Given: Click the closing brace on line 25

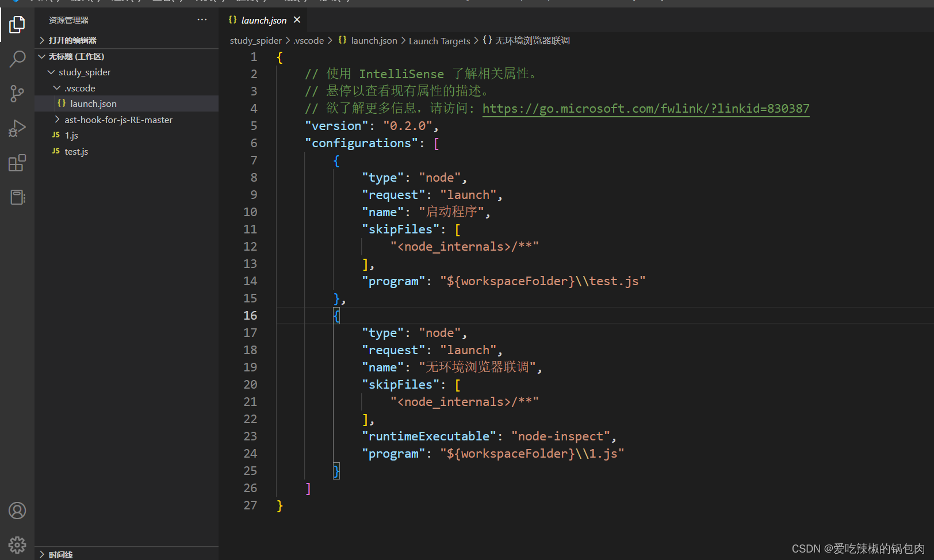Looking at the screenshot, I should [x=336, y=471].
